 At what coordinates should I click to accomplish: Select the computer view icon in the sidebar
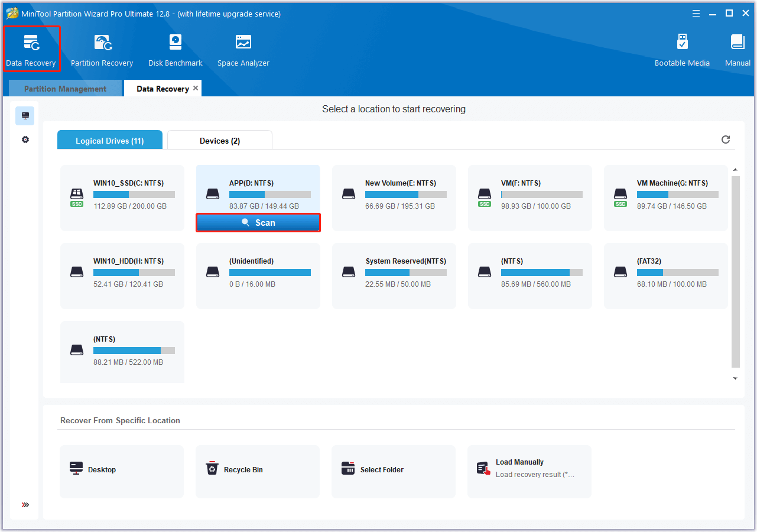coord(25,116)
